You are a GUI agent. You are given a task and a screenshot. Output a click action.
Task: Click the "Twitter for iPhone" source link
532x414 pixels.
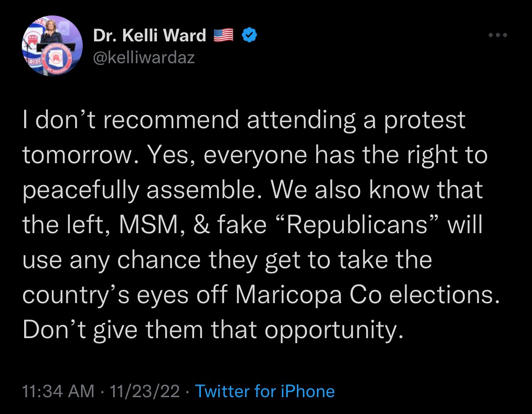tap(265, 391)
